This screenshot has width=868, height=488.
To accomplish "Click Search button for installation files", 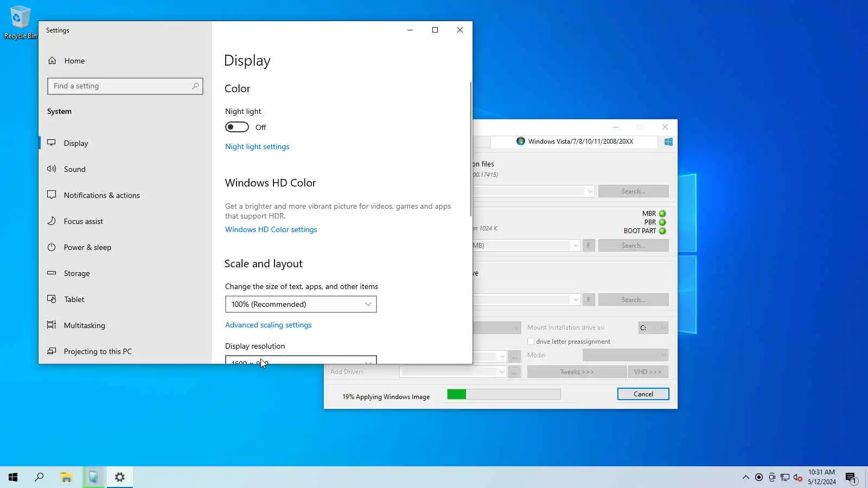I will (633, 191).
